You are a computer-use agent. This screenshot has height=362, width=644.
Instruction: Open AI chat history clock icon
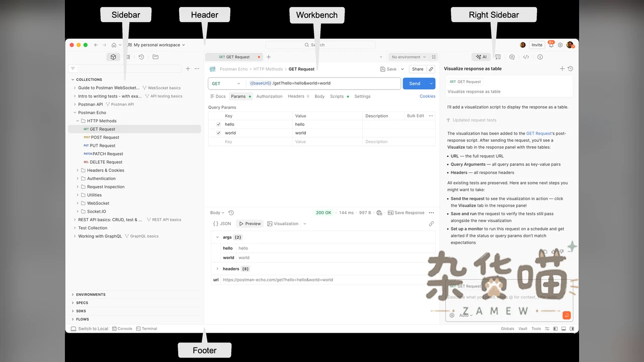point(570,68)
